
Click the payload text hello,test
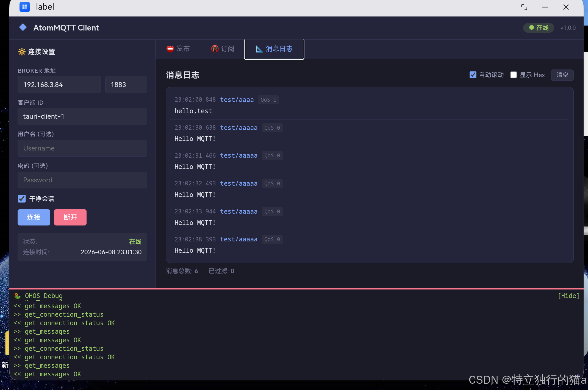[x=193, y=111]
